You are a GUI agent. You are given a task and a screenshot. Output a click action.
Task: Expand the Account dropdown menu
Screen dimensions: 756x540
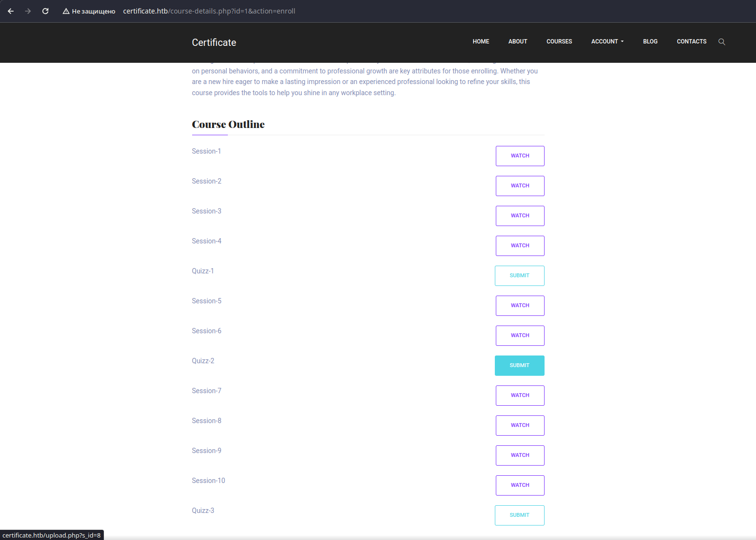(607, 42)
